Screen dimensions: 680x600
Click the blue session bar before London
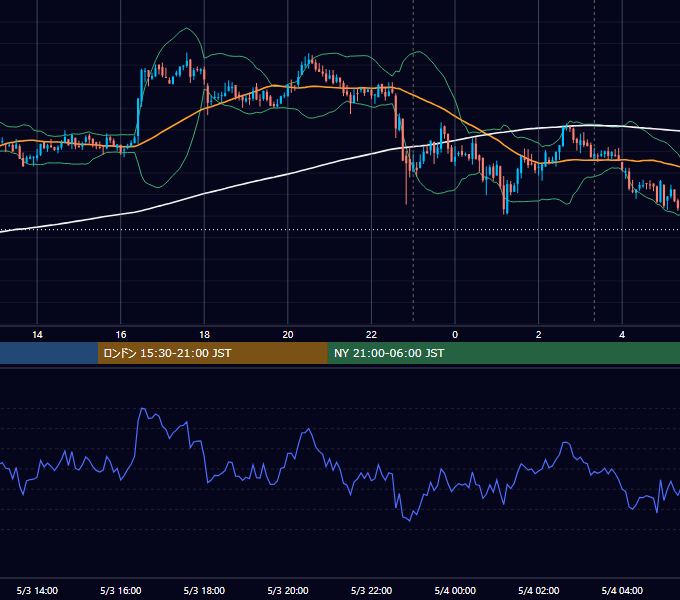coord(49,353)
